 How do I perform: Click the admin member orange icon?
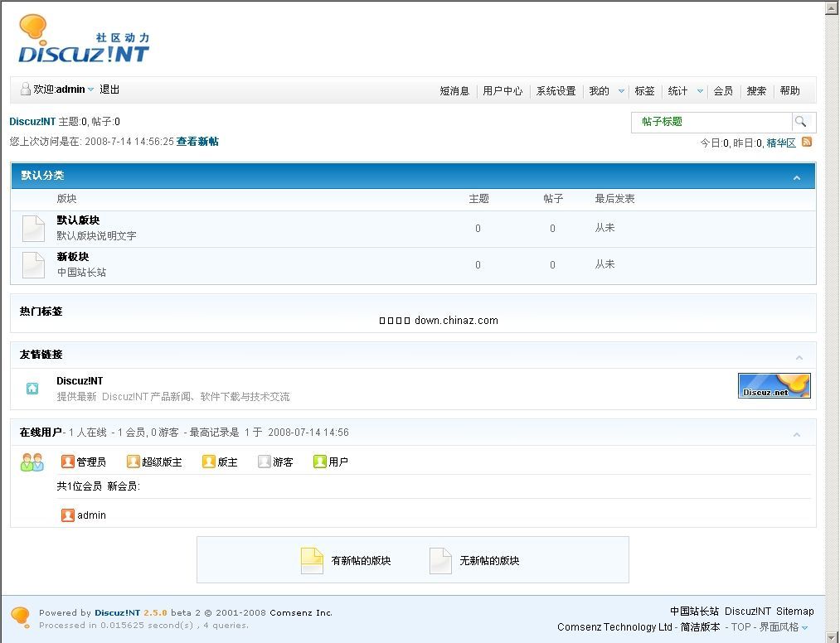(69, 515)
